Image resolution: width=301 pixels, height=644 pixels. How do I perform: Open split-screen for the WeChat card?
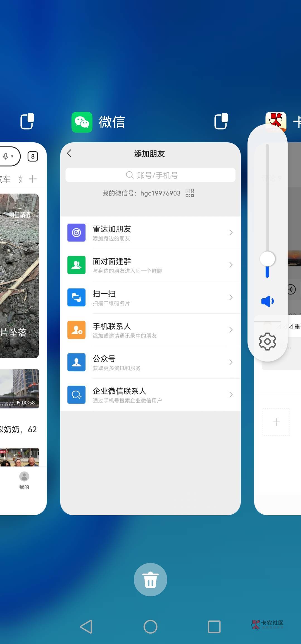pos(221,121)
